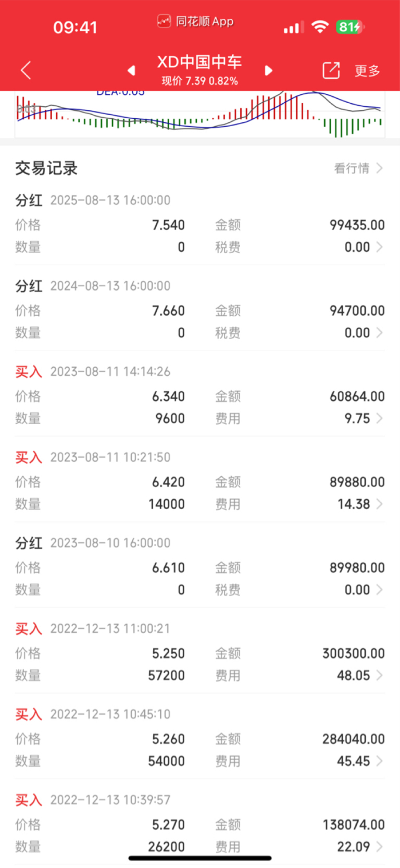Viewport: 400px width, 868px height.
Task: Return to 同花顺 App via status bar
Action: 195,21
